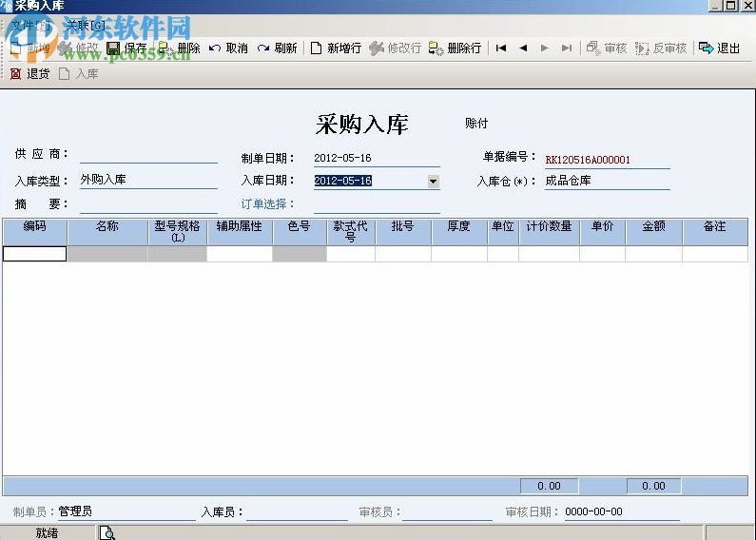Click the 辅助属性 column header

coord(239,231)
